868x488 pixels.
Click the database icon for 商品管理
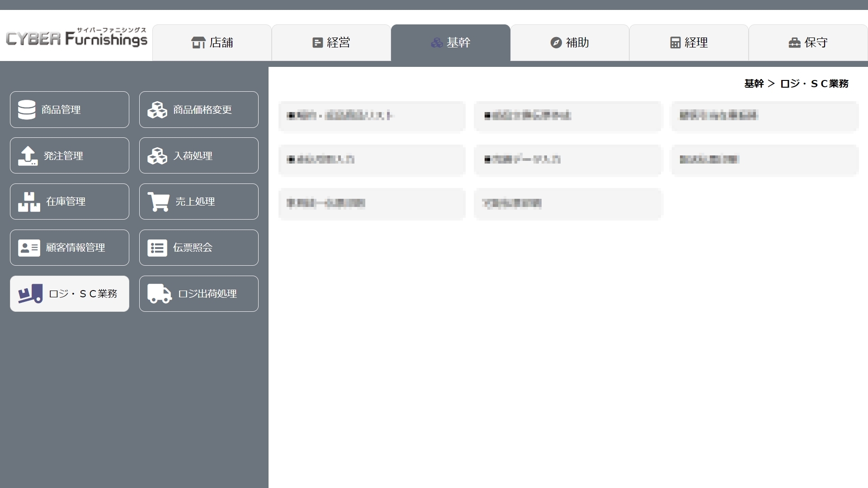pyautogui.click(x=27, y=110)
